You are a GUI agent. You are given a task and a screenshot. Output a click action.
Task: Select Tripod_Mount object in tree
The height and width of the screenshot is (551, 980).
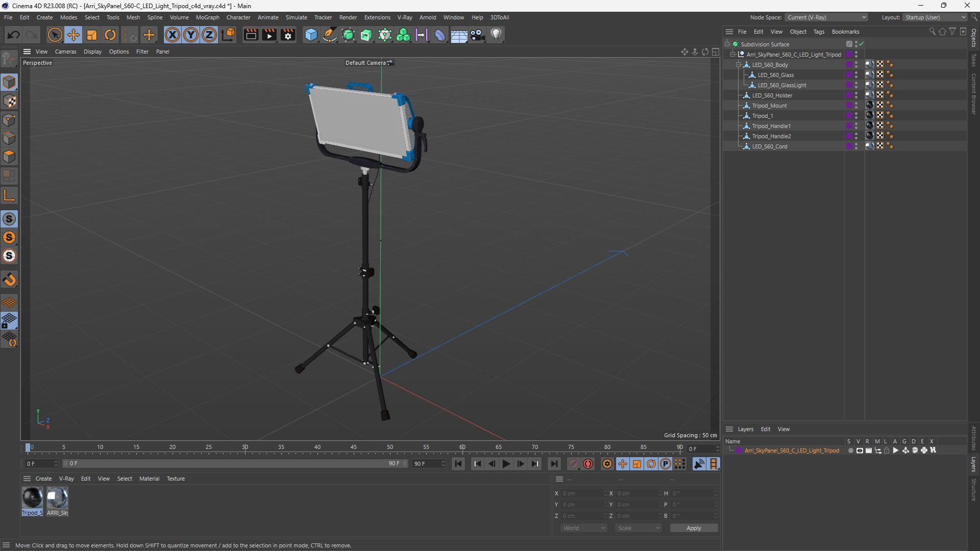point(769,106)
